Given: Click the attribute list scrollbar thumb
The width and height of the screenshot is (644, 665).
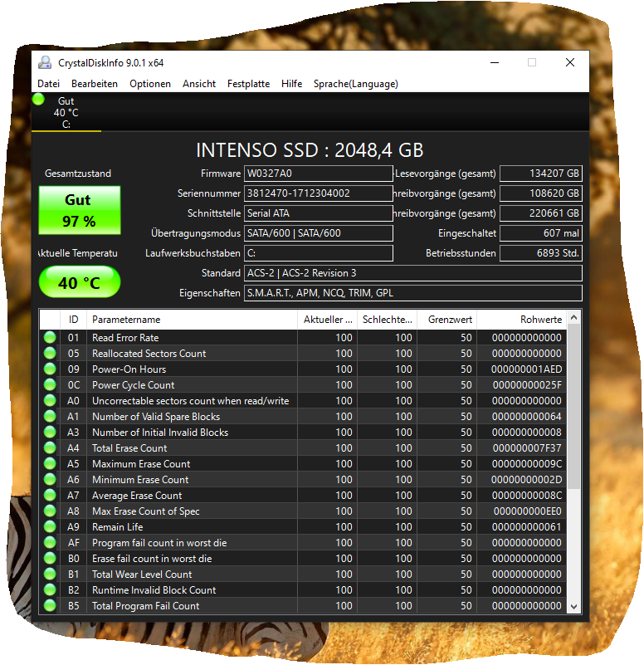Looking at the screenshot, I should coord(573,407).
